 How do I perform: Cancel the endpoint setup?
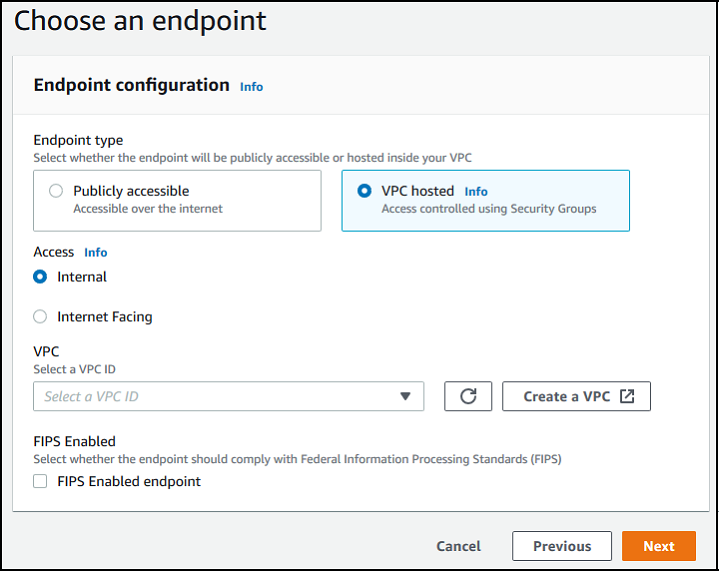point(459,546)
